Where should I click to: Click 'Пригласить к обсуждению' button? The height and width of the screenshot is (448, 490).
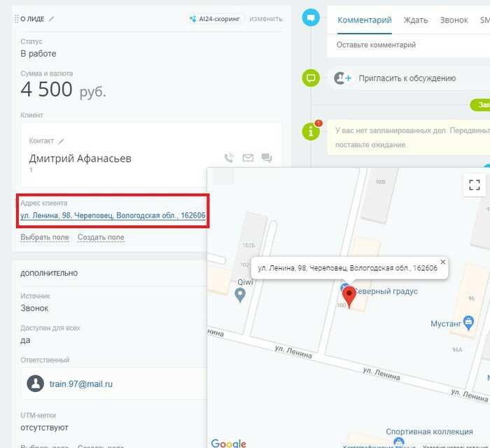coord(407,78)
